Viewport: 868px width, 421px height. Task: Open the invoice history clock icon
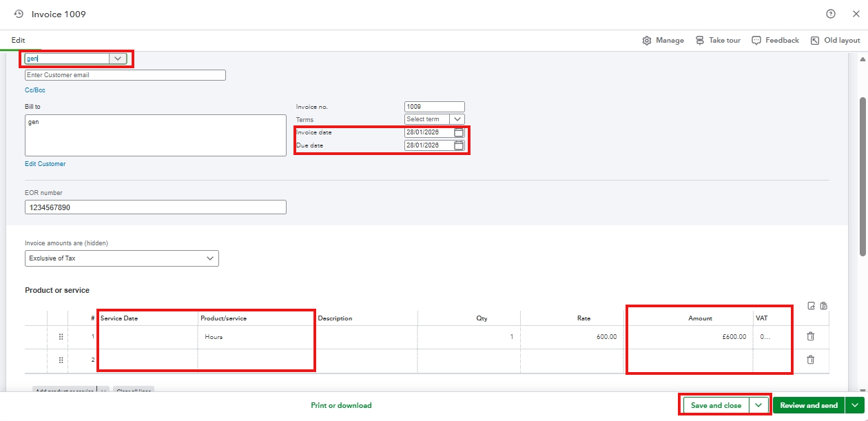pos(19,14)
